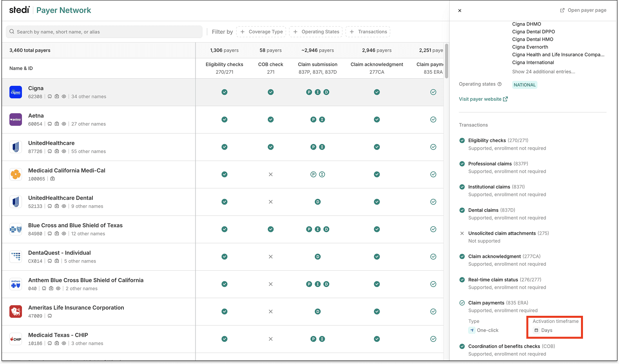Click Medi-Cal COB unsupported X icon
This screenshot has width=619, height=364.
coord(271,174)
